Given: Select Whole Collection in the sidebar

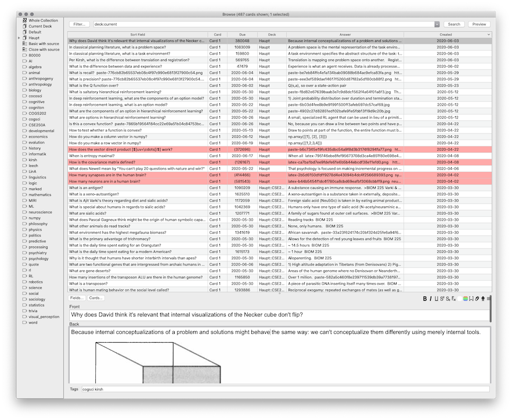Looking at the screenshot, I should (43, 20).
